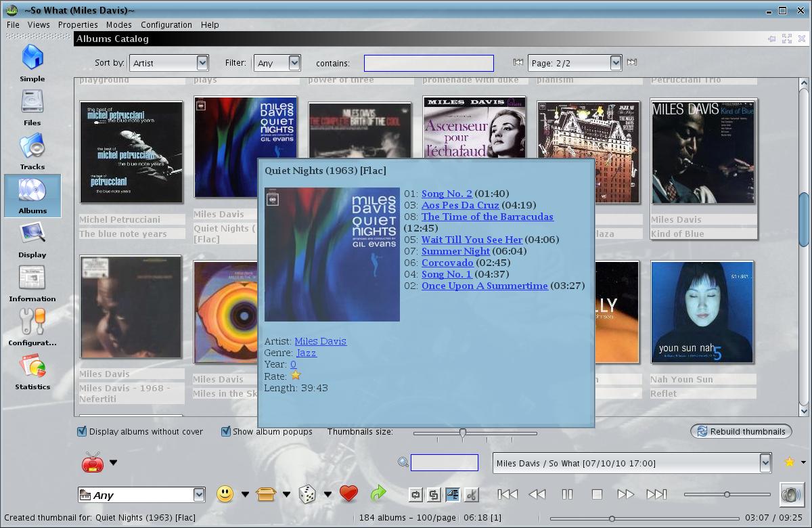This screenshot has width=812, height=528.
Task: Open the history 'Miles Davis / So What' dropdown
Action: (632, 463)
